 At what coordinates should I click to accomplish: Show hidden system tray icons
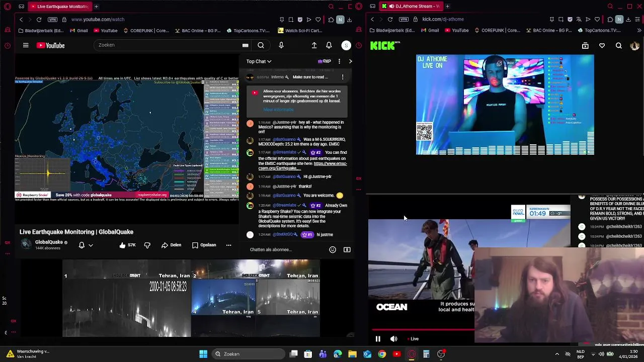pyautogui.click(x=556, y=354)
